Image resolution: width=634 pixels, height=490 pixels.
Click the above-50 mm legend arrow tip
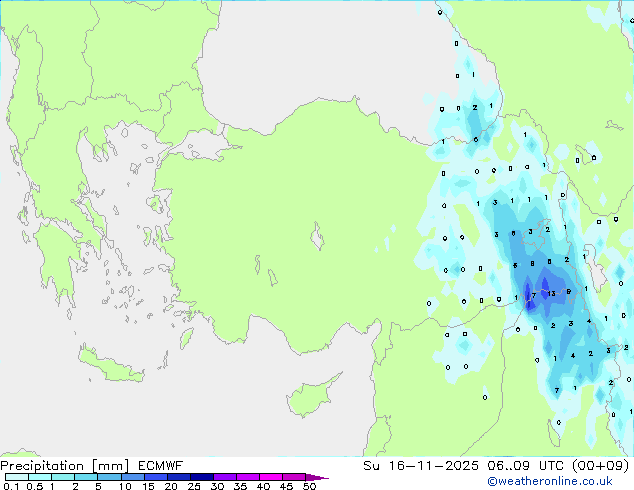pos(317,477)
